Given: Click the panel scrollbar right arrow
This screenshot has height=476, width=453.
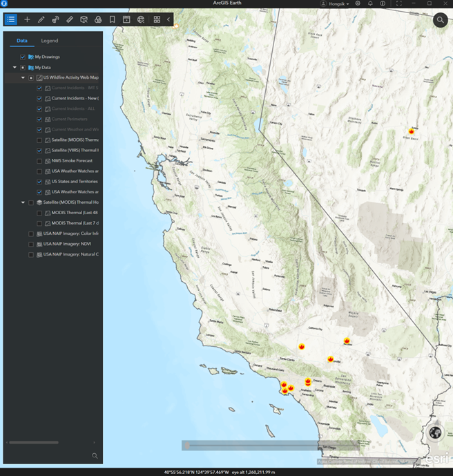Looking at the screenshot, I should click(94, 443).
